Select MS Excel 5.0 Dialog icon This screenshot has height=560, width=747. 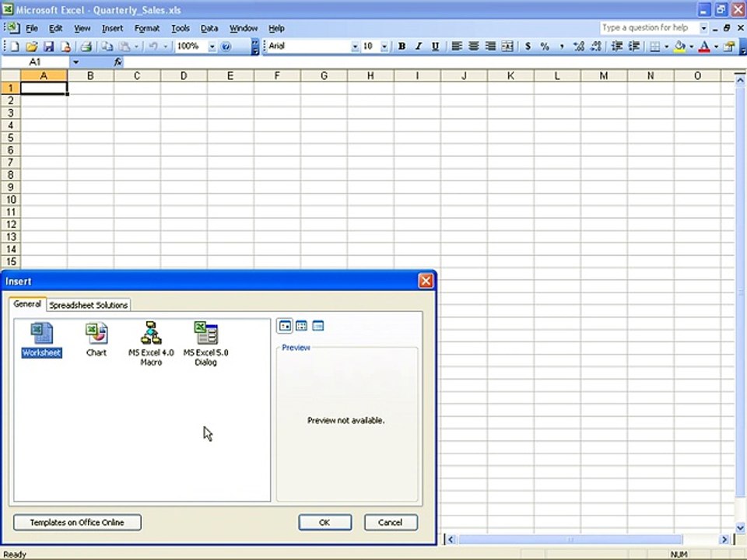tap(205, 344)
